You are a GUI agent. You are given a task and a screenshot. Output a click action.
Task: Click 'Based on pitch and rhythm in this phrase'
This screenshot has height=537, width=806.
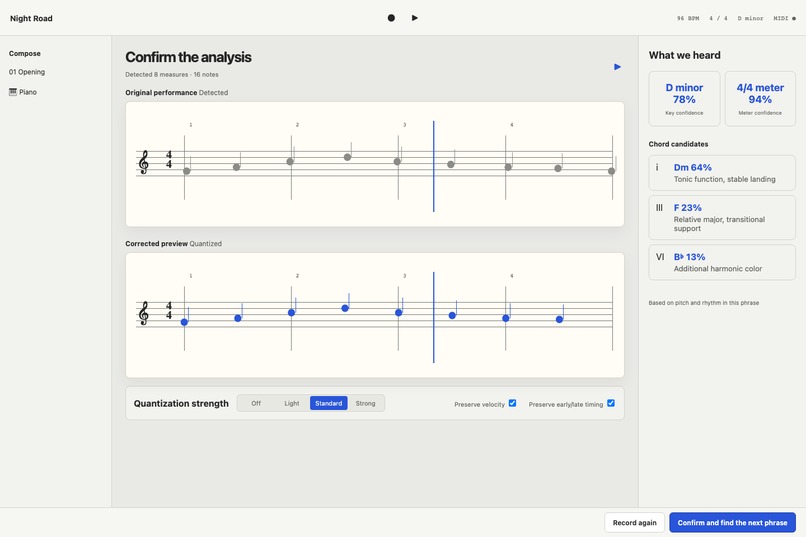click(x=703, y=303)
